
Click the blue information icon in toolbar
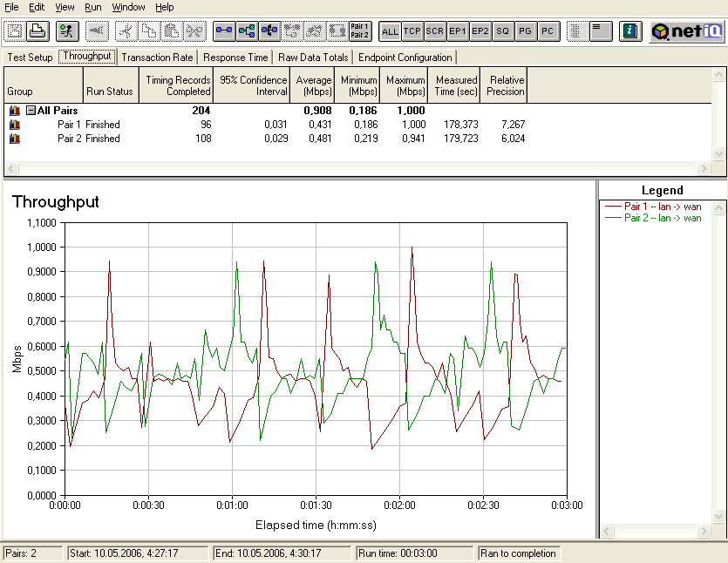tap(629, 31)
